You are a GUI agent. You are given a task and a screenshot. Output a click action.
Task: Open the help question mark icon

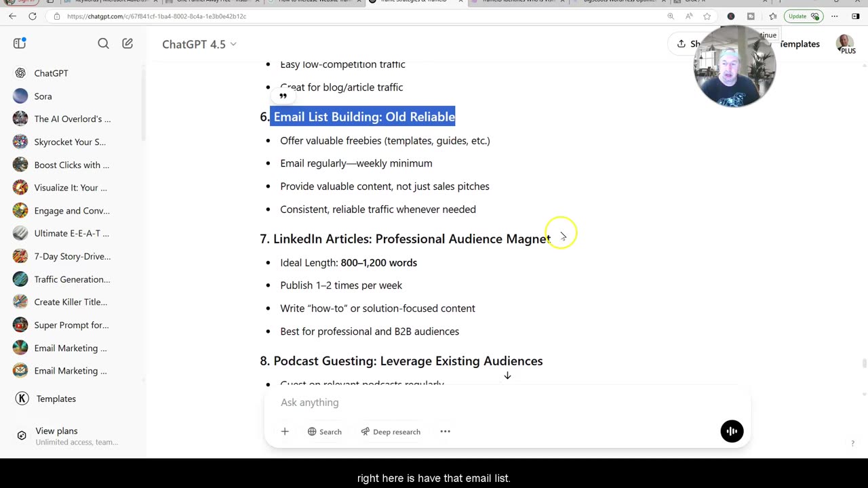pos(852,443)
